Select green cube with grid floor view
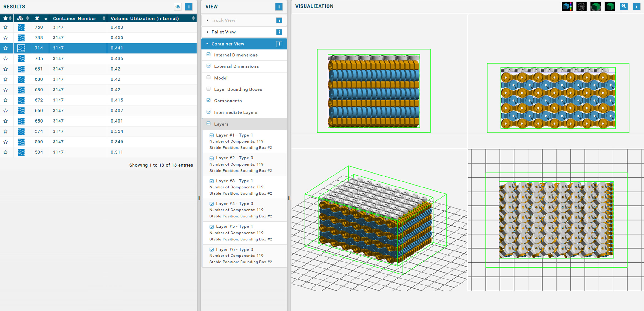 click(596, 6)
